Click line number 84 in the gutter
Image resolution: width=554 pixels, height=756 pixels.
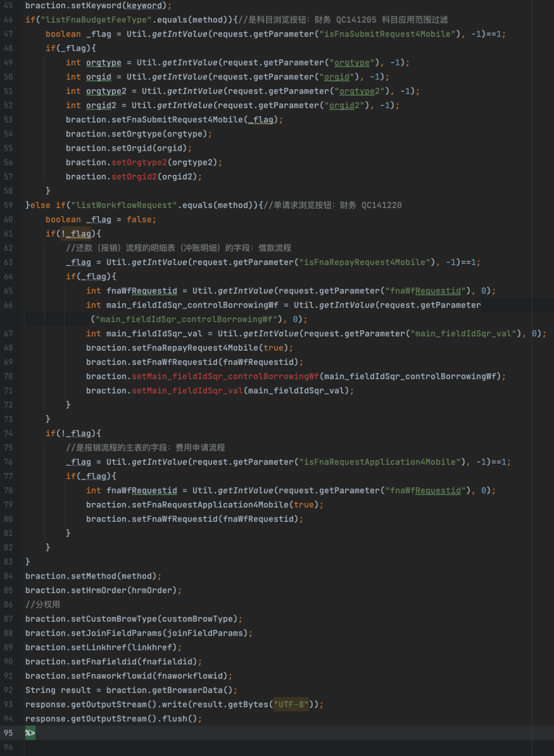click(x=8, y=576)
